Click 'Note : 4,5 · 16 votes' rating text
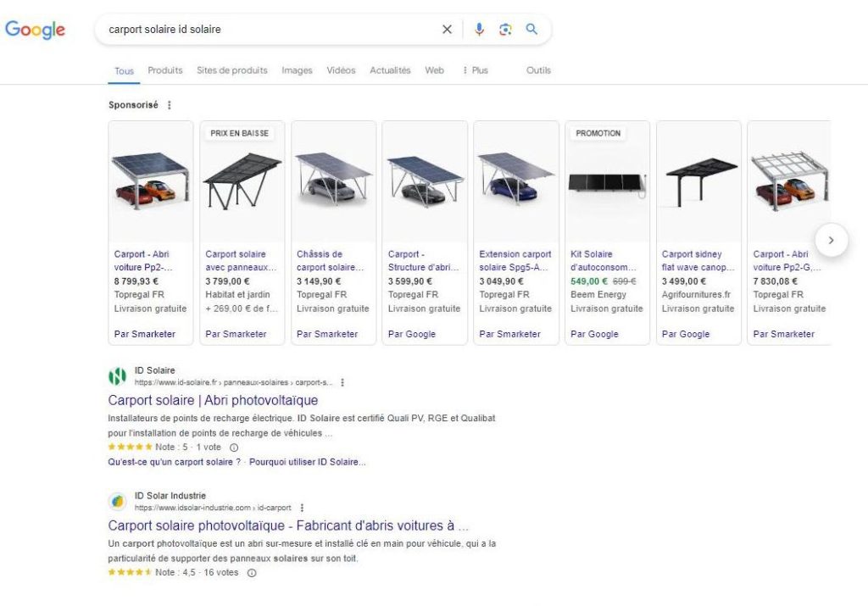The width and height of the screenshot is (868, 606). (x=197, y=572)
